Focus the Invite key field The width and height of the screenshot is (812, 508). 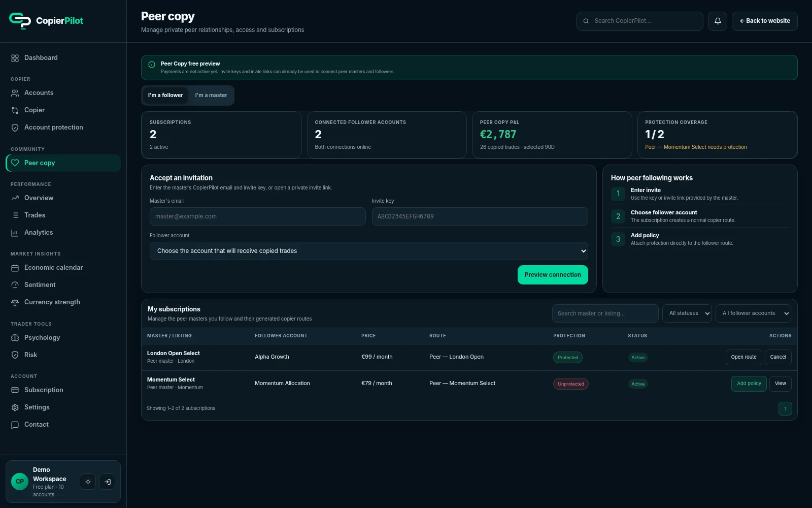click(x=480, y=216)
